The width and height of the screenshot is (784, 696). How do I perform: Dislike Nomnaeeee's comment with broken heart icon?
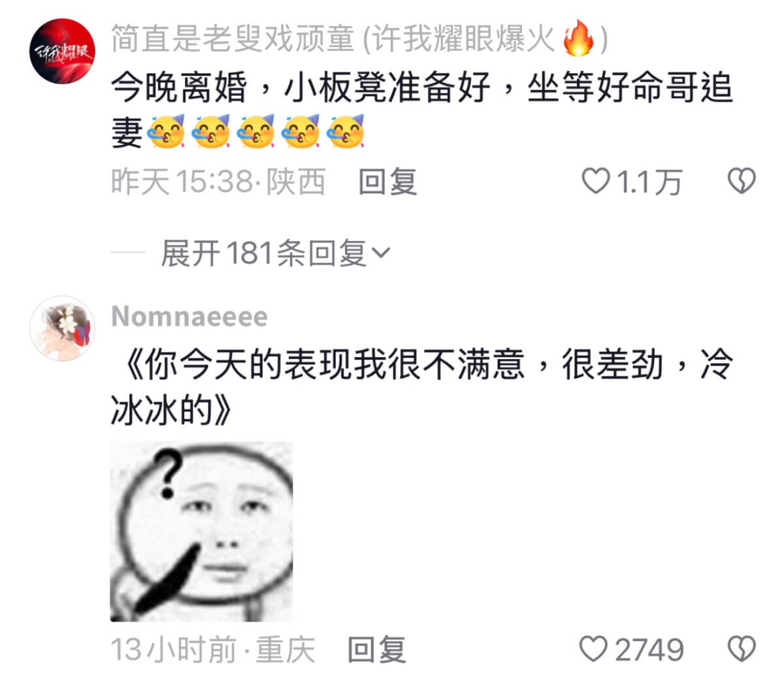[x=742, y=649]
